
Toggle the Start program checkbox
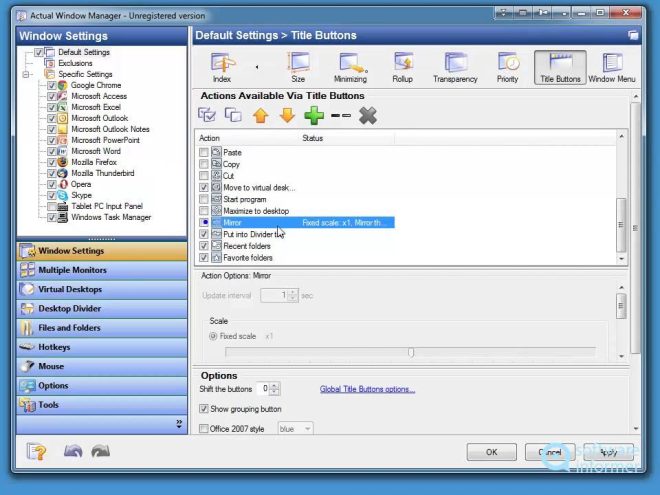coord(204,199)
